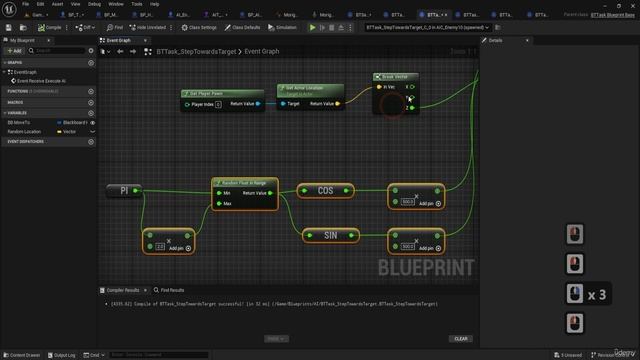
Task: Compile the blueprint
Action: point(49,28)
